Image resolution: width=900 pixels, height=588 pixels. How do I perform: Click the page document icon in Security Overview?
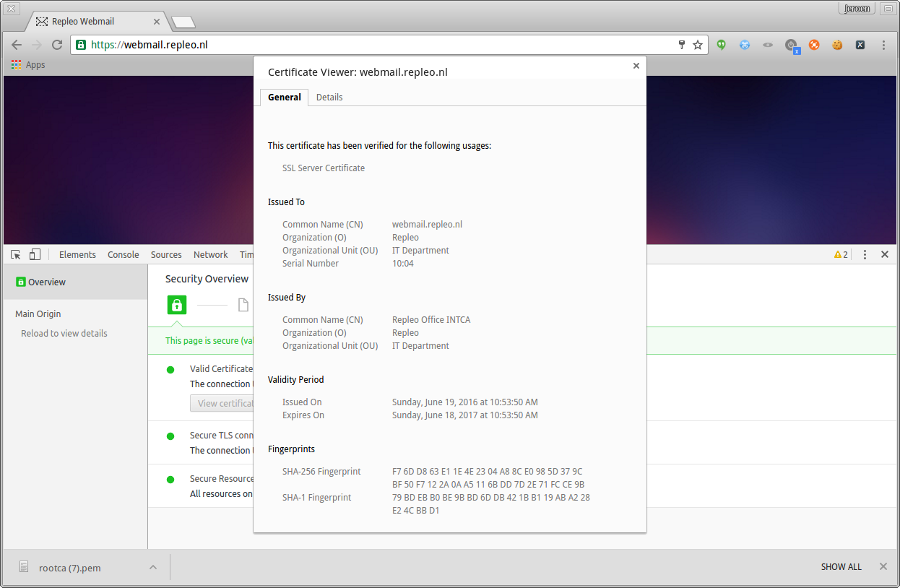[x=243, y=305]
